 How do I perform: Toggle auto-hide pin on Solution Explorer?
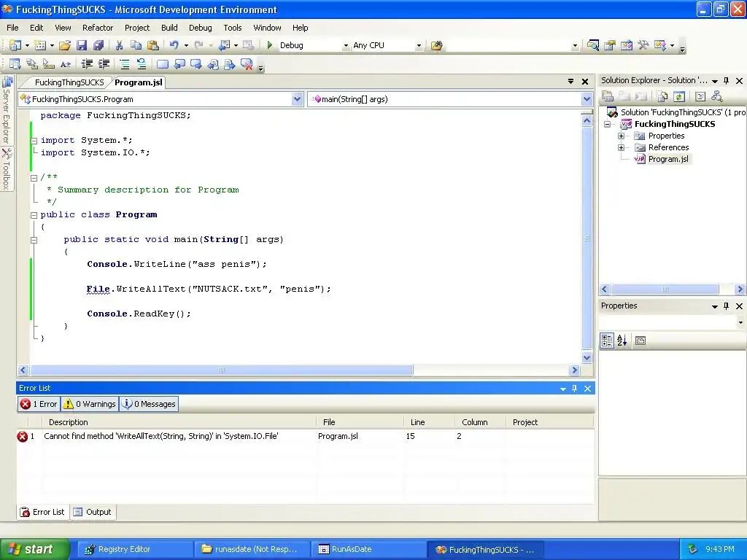[x=726, y=80]
